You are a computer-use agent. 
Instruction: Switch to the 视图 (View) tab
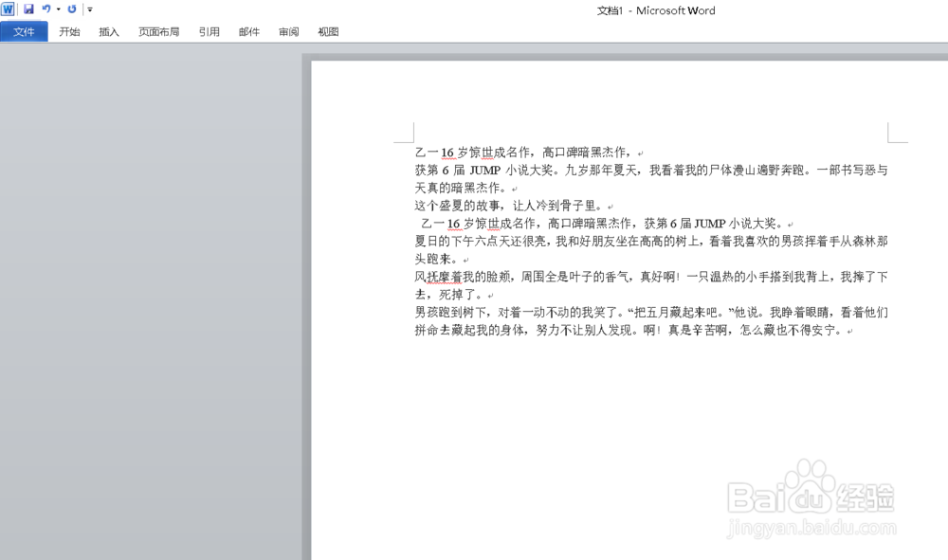(x=327, y=31)
